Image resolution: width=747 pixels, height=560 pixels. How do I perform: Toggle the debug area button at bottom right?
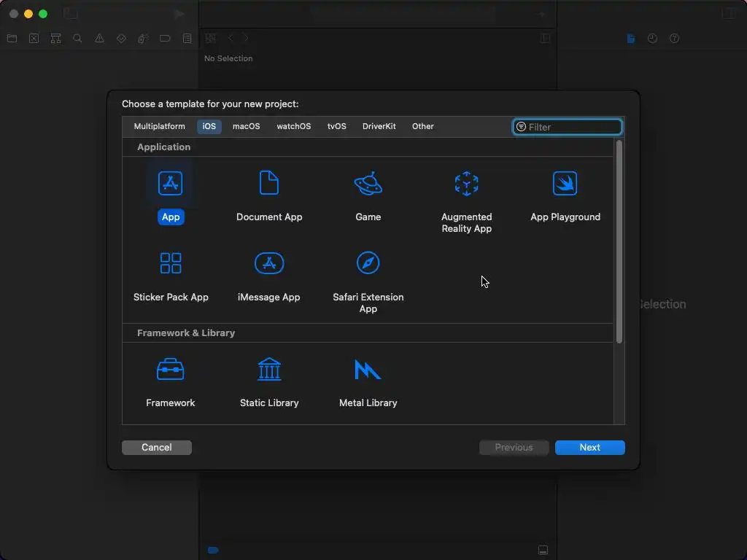[543, 550]
